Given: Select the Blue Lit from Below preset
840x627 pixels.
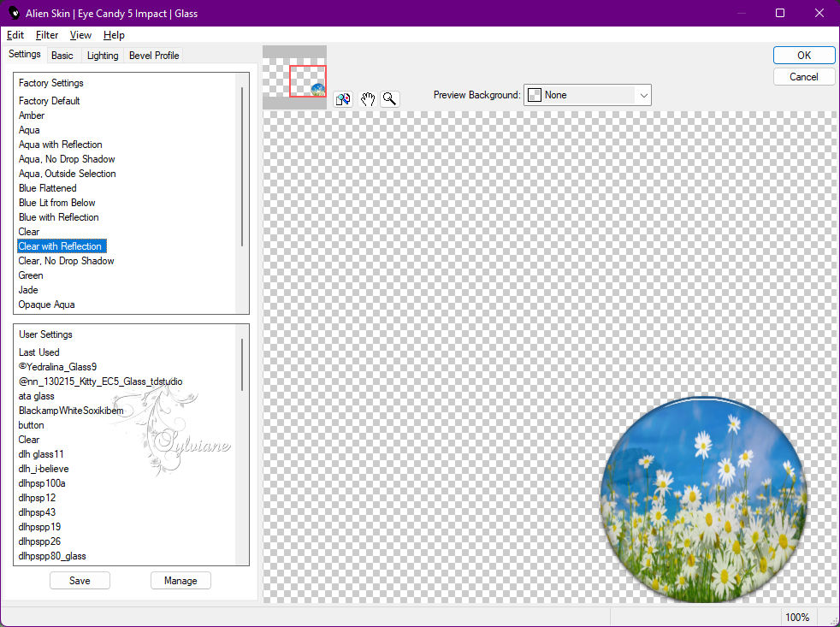Looking at the screenshot, I should tap(57, 203).
